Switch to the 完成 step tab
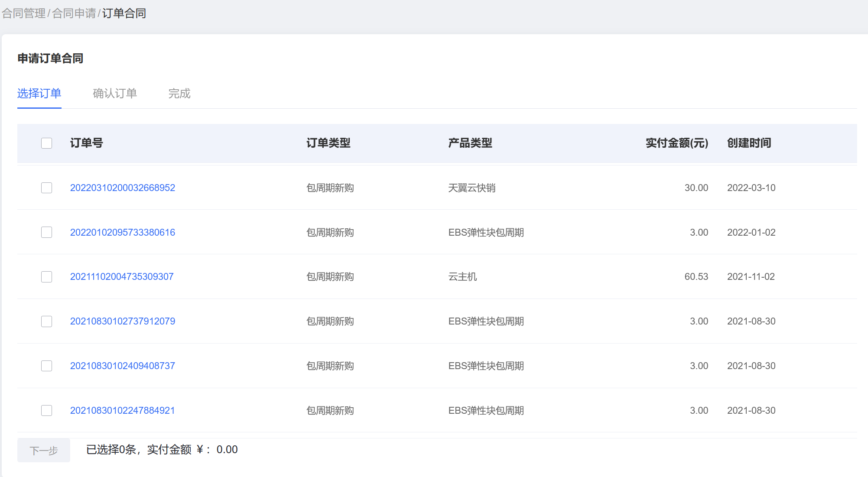 (x=179, y=94)
